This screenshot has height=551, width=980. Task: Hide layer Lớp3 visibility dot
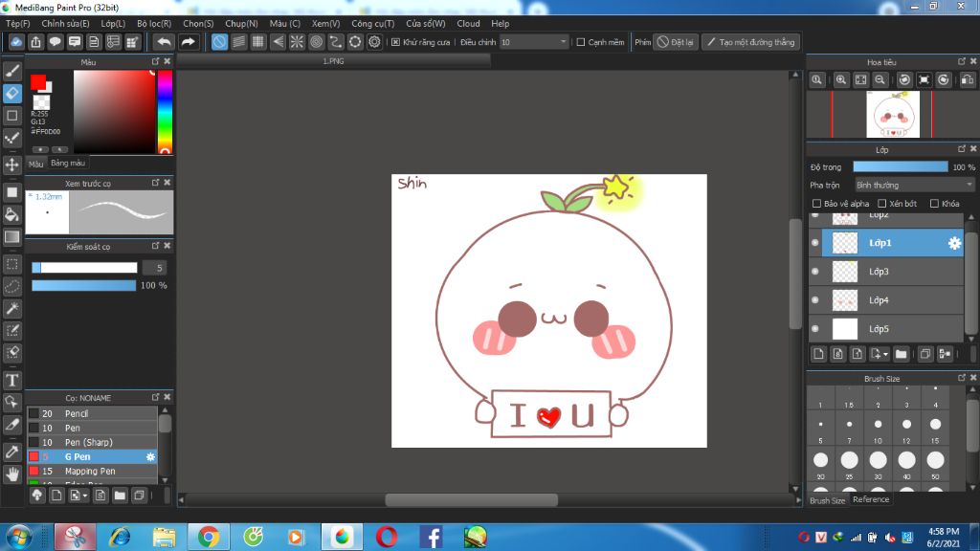(815, 272)
